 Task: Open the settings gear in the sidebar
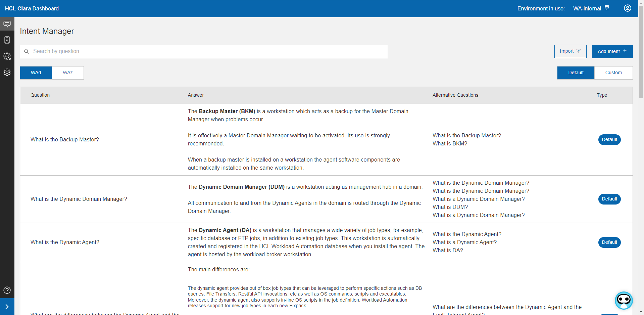click(x=7, y=72)
